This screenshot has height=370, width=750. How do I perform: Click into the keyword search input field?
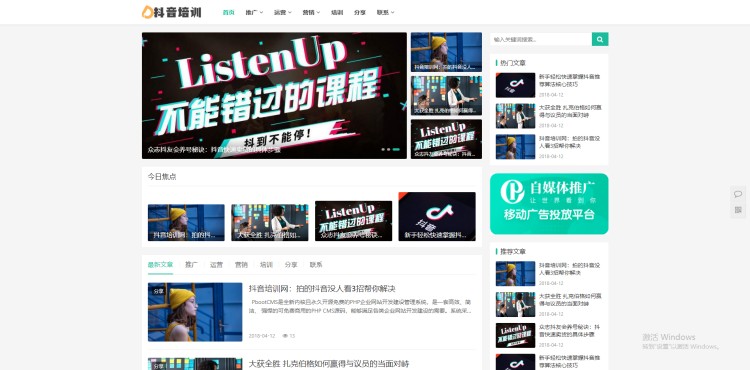point(540,39)
